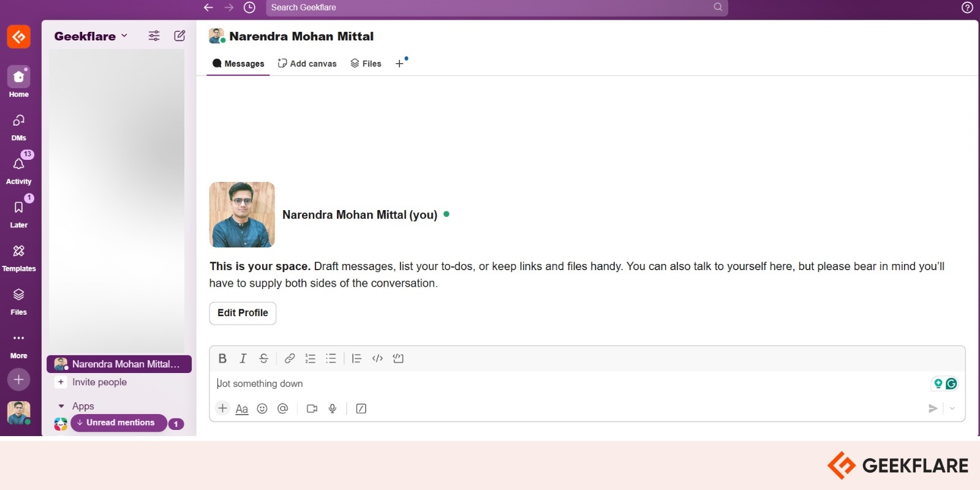Open the history clock icon

pyautogui.click(x=249, y=7)
